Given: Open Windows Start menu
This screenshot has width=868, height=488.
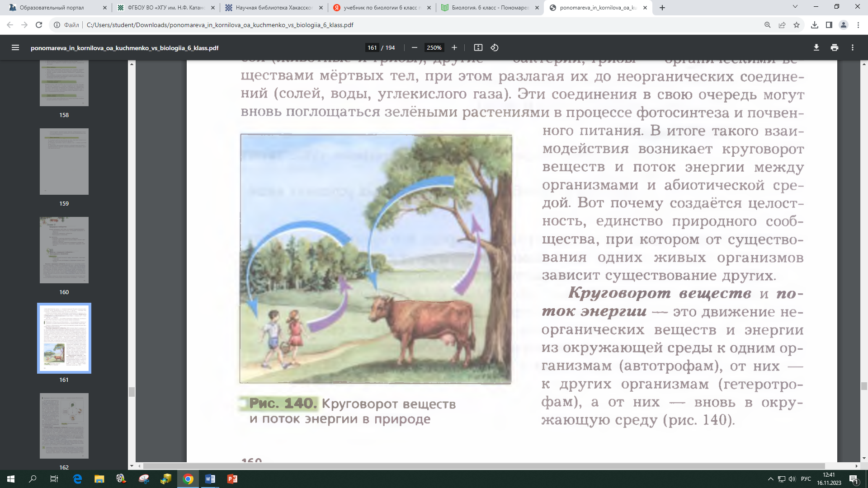Looking at the screenshot, I should tap(11, 479).
